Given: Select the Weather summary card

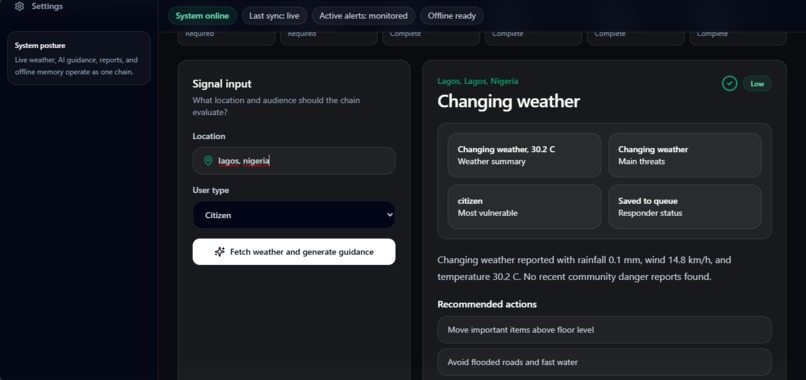Looking at the screenshot, I should [524, 155].
